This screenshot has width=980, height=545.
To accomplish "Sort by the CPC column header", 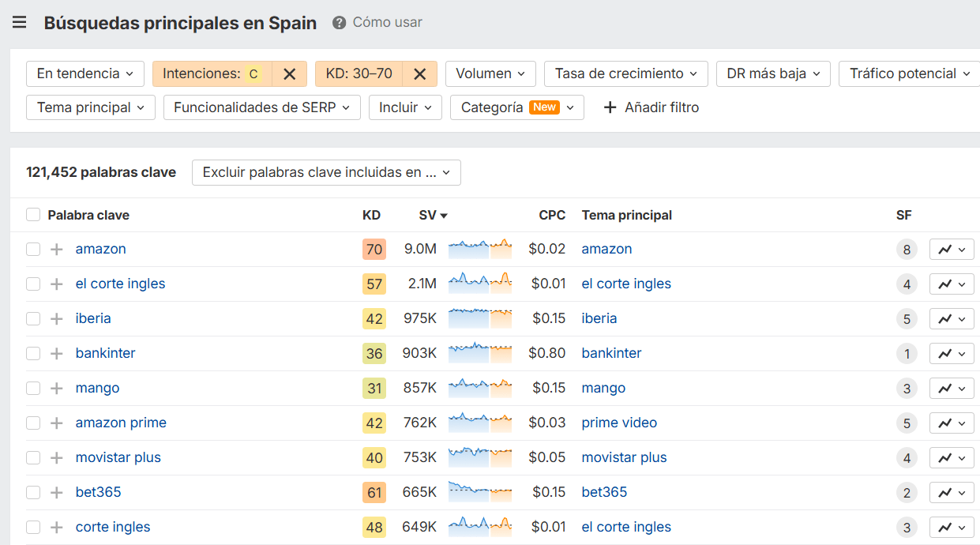I will [552, 215].
